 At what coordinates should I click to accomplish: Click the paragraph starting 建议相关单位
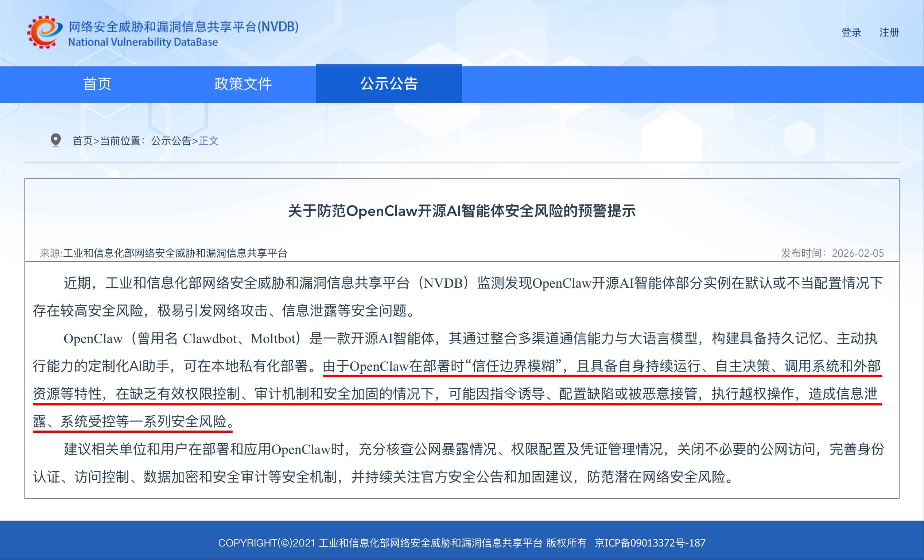click(457, 450)
